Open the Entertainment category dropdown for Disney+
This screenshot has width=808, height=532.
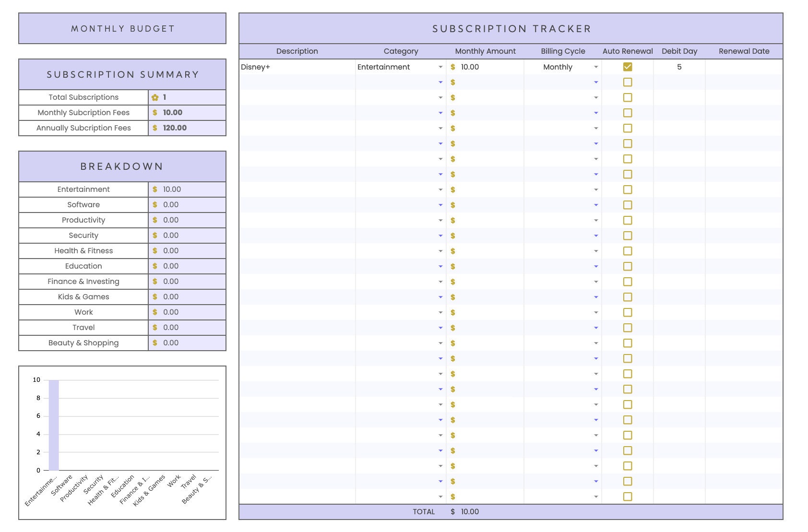click(441, 67)
